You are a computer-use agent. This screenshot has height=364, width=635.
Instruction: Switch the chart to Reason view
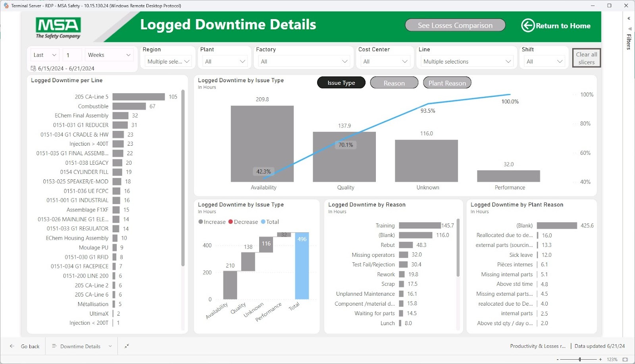394,83
